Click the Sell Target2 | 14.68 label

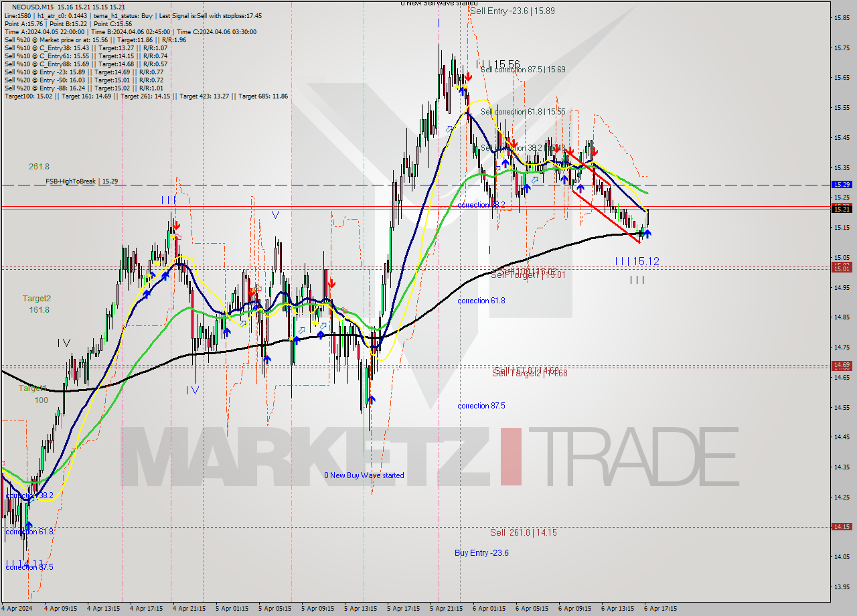[x=530, y=373]
